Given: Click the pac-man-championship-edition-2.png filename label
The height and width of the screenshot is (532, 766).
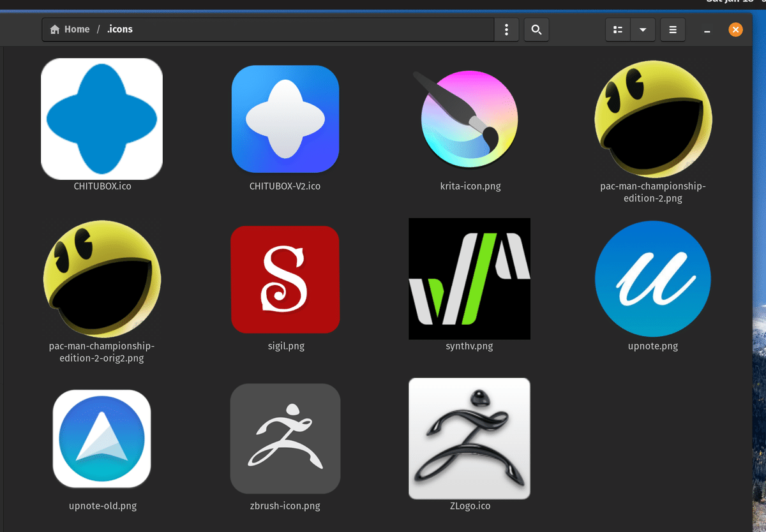Looking at the screenshot, I should (x=652, y=193).
